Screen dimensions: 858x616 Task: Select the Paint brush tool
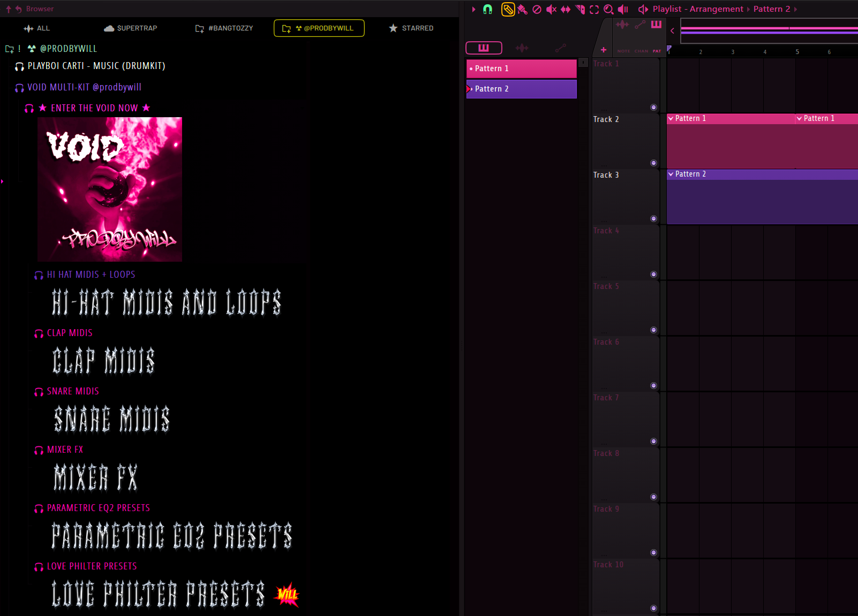[x=522, y=9]
